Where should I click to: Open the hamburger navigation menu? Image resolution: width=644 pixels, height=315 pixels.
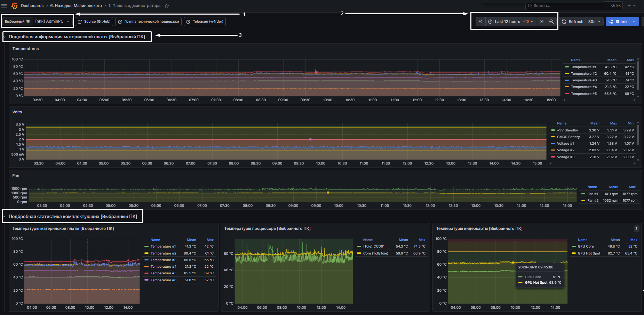click(4, 6)
